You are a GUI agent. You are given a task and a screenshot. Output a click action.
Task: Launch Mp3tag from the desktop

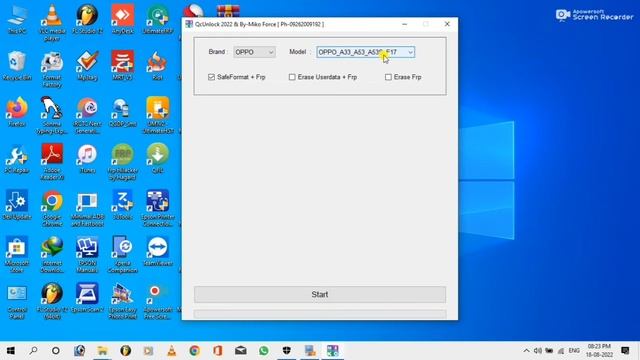[x=87, y=65]
